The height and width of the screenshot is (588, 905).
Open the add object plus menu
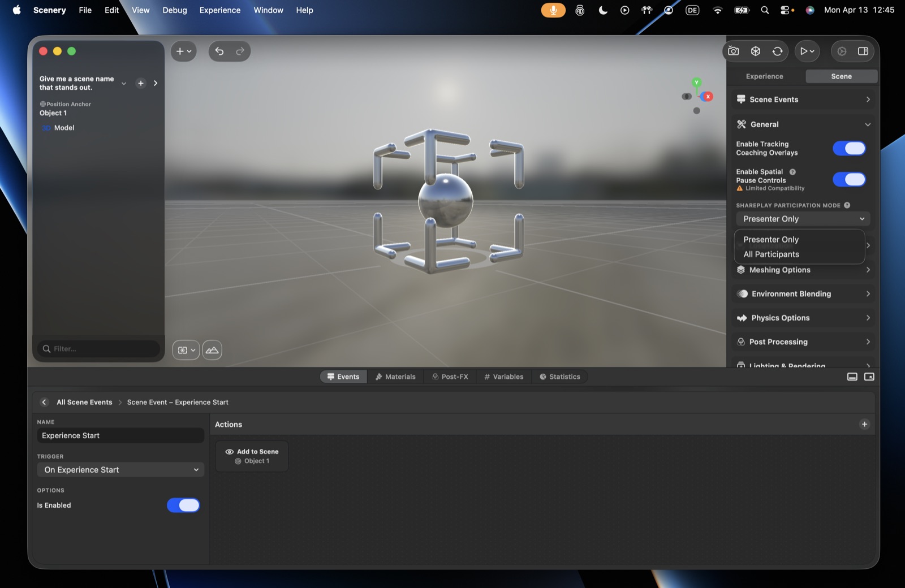(x=184, y=51)
